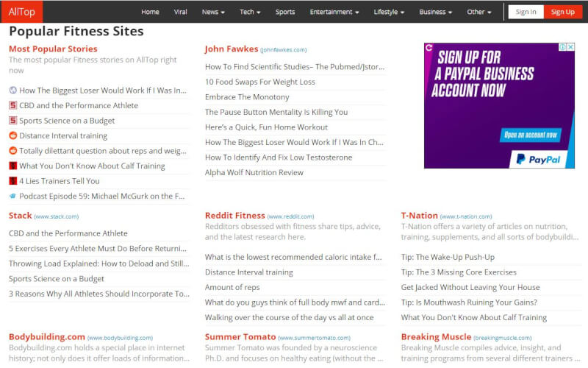Open the Most Popular Stories heading
Image resolution: width=588 pixels, height=368 pixels.
[53, 49]
